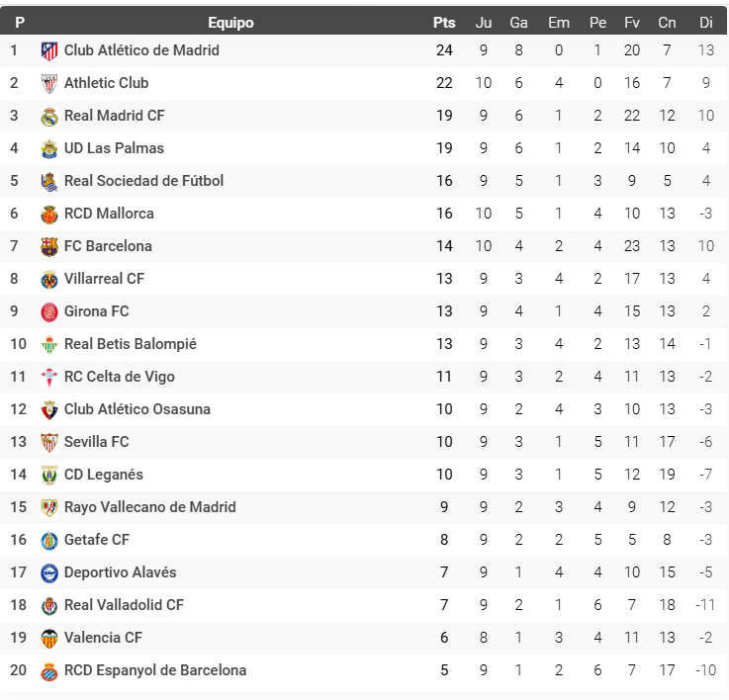Click the Valencia CF crest icon
The height and width of the screenshot is (700, 729).
tap(49, 638)
